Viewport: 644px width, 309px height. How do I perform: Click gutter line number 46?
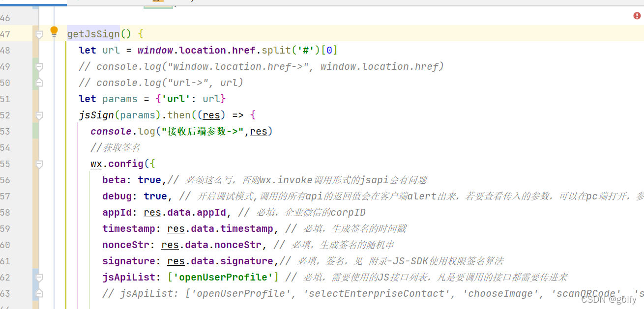pyautogui.click(x=5, y=18)
